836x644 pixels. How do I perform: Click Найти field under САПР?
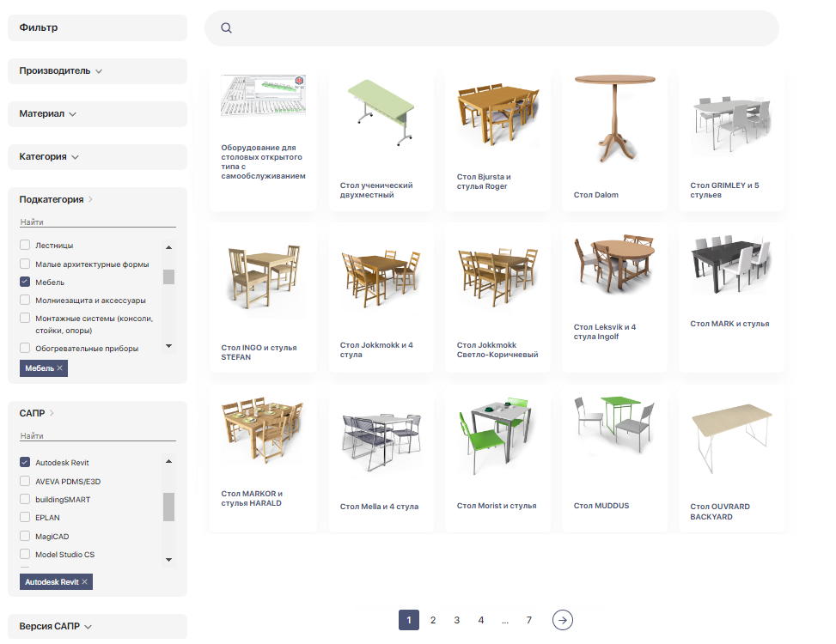(98, 435)
